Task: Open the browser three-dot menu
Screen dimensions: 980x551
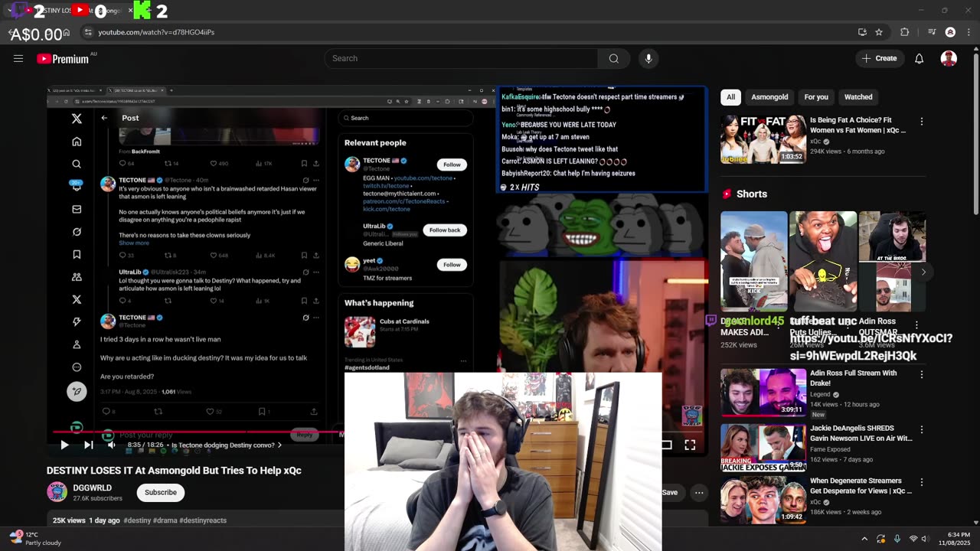Action: click(x=969, y=32)
